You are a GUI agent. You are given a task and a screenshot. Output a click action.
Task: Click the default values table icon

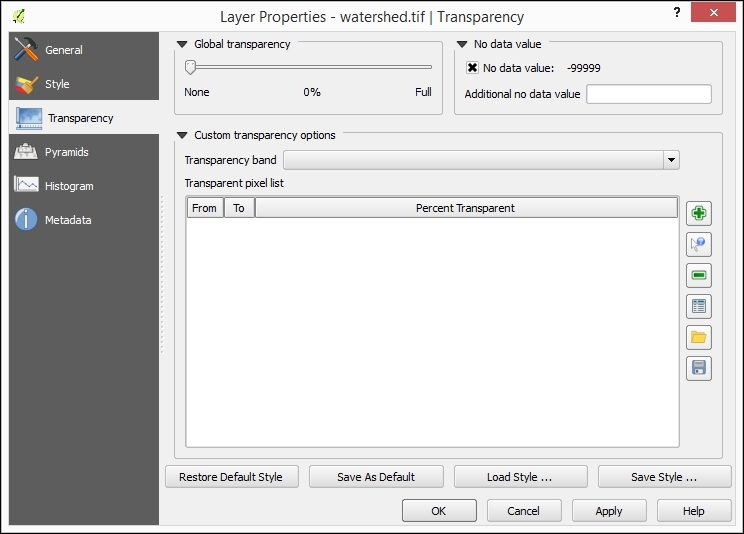(698, 306)
